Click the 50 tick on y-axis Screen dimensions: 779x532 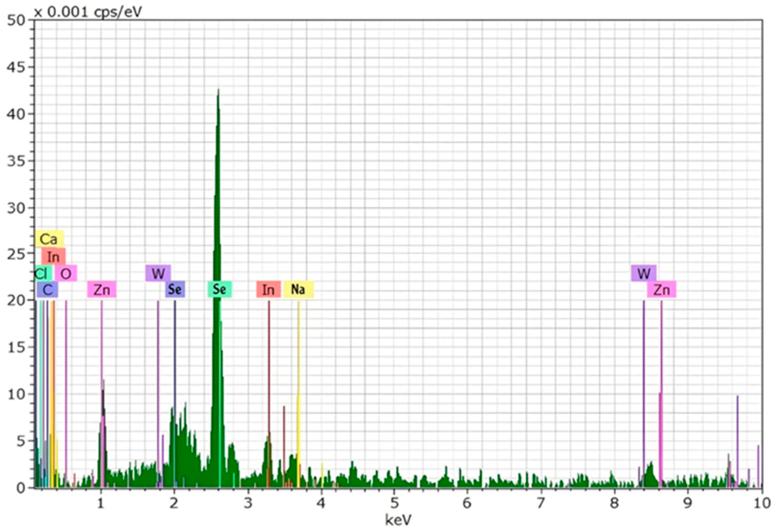click(16, 20)
